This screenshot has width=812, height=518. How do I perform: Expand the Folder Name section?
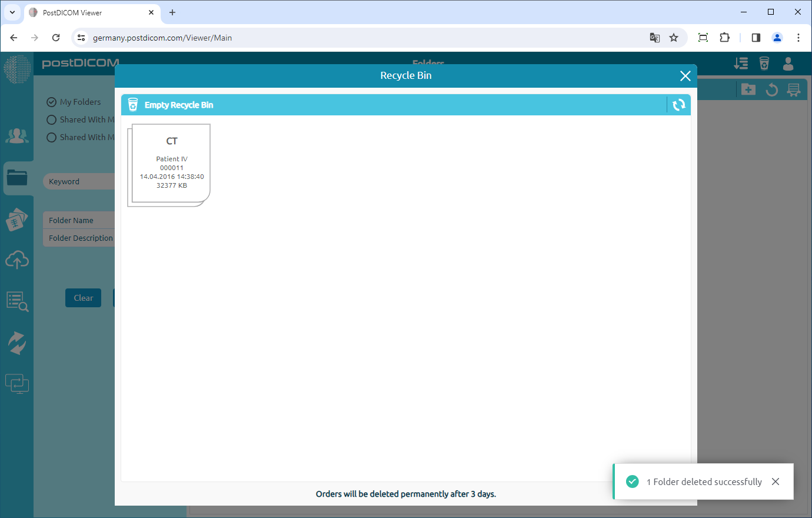79,220
